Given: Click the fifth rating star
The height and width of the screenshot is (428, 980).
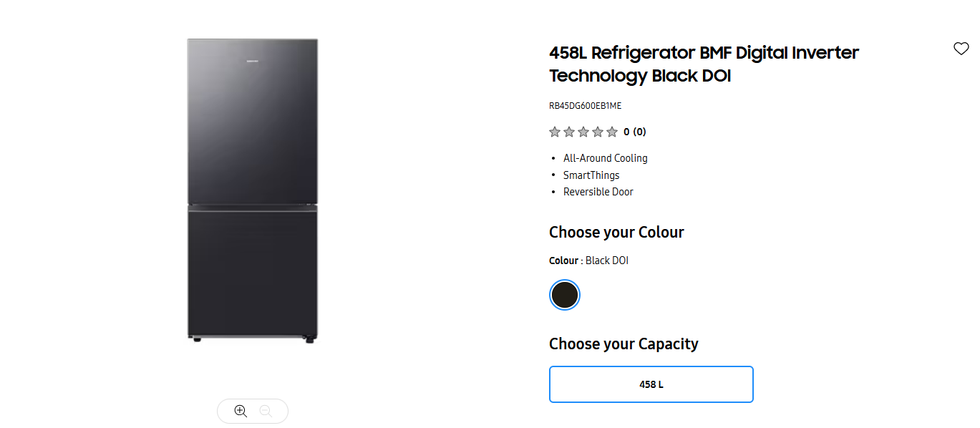Looking at the screenshot, I should coord(612,132).
